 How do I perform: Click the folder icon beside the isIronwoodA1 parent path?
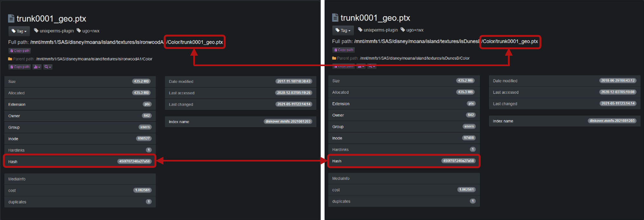[10, 59]
